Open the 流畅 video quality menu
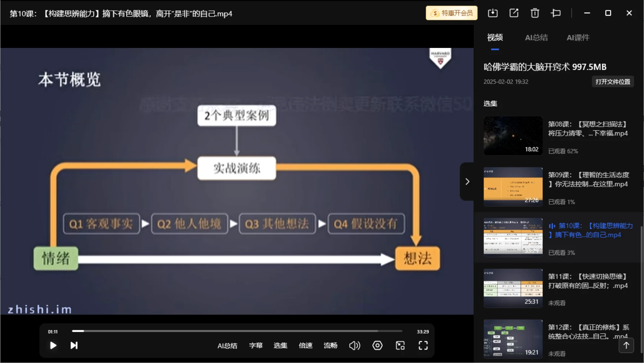The height and width of the screenshot is (363, 644). [330, 345]
